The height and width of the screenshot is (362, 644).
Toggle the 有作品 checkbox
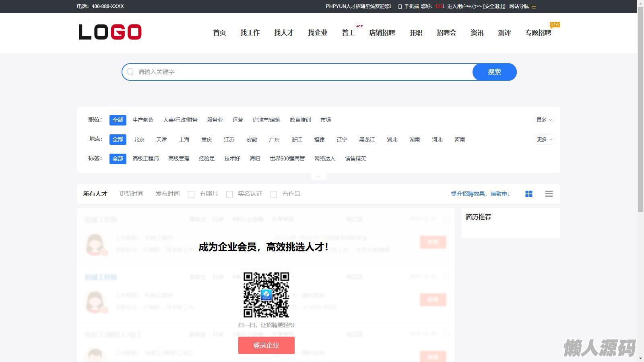click(274, 194)
